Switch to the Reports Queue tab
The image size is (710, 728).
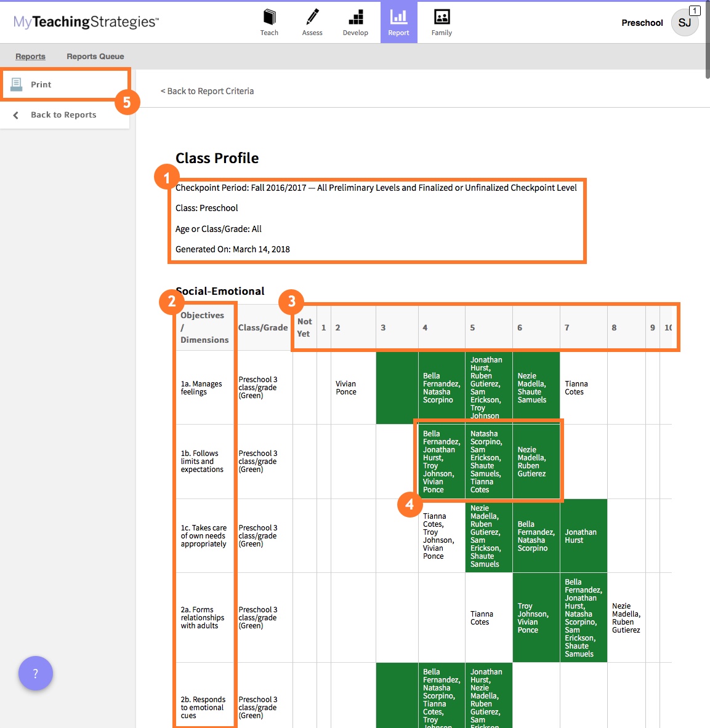(95, 57)
